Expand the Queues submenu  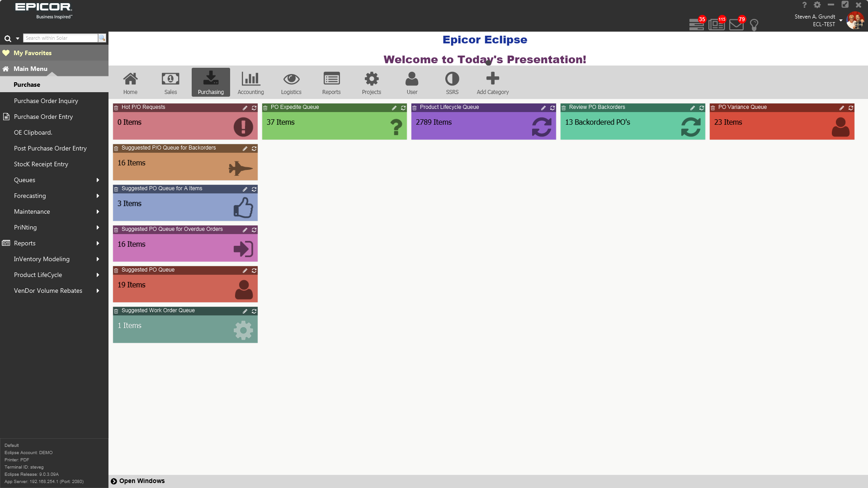(98, 180)
